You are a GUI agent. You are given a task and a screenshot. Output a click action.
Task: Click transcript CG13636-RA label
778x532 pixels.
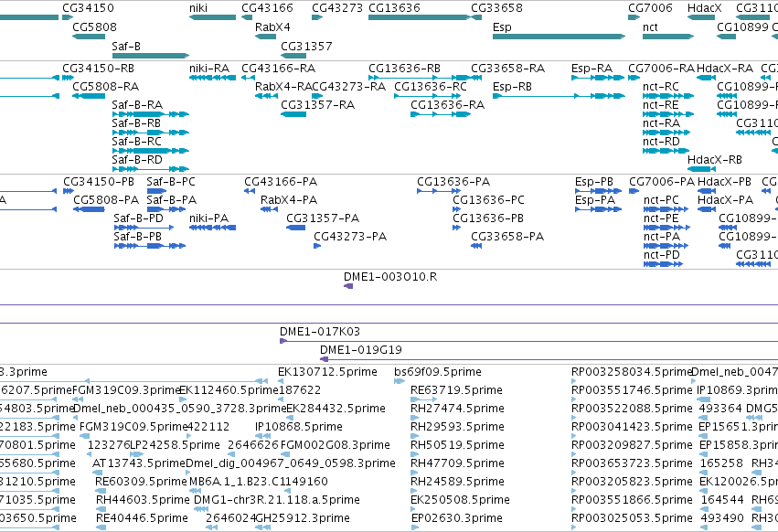[x=448, y=105]
